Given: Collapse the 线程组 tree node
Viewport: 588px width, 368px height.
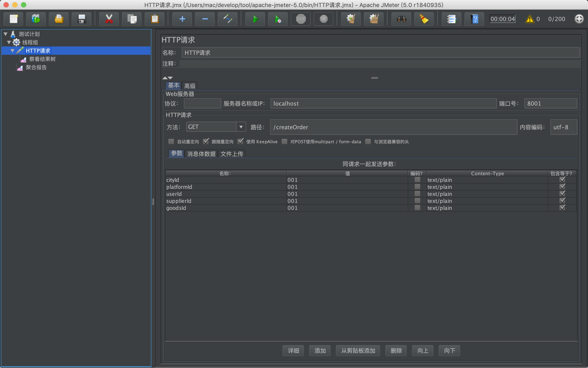Looking at the screenshot, I should [x=9, y=42].
